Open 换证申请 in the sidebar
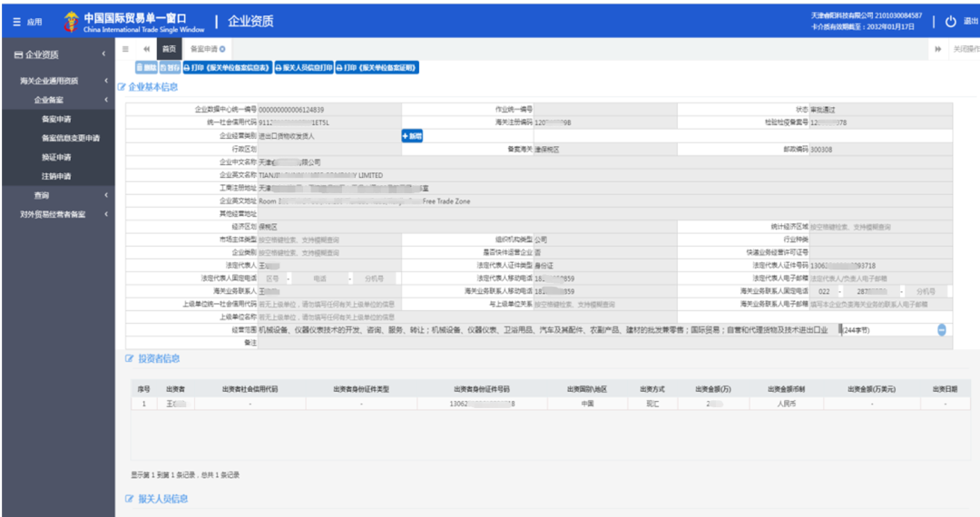980x517 pixels. (x=57, y=157)
